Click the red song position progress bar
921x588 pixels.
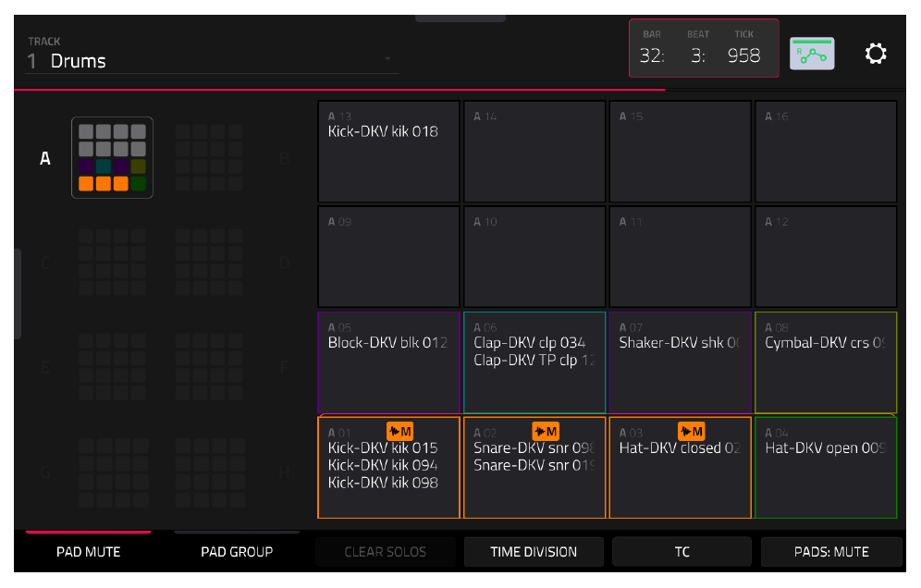click(x=339, y=90)
